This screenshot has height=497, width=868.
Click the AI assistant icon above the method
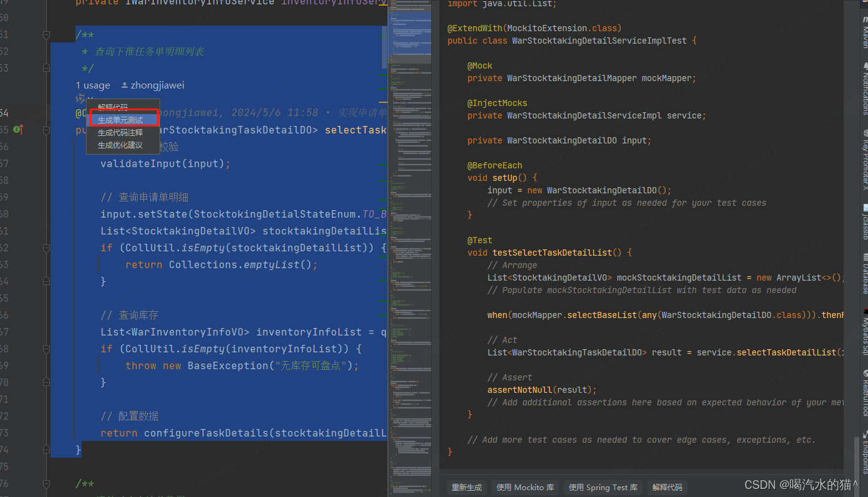[x=80, y=99]
